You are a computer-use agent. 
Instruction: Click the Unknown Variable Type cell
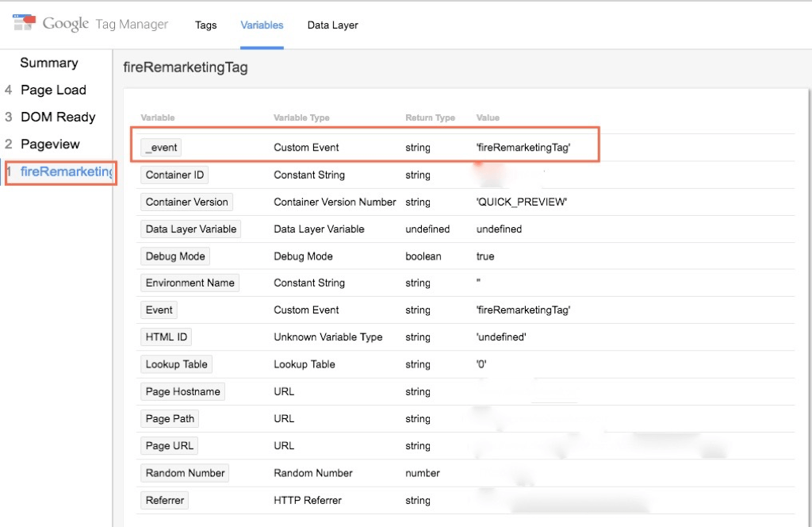pyautogui.click(x=327, y=337)
